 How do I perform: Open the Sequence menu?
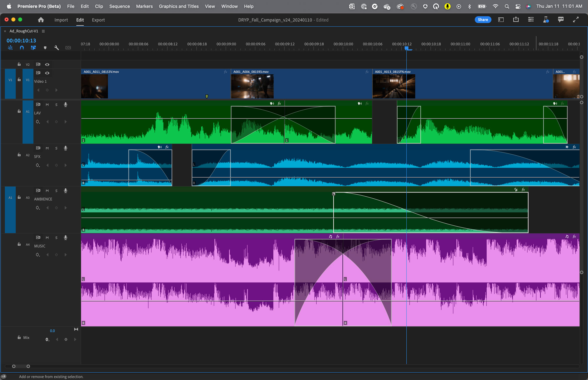(x=119, y=6)
